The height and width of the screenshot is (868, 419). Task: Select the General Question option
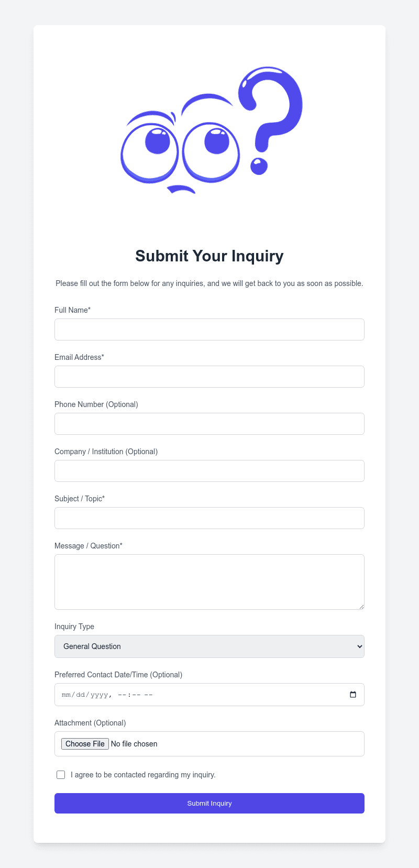tap(91, 646)
